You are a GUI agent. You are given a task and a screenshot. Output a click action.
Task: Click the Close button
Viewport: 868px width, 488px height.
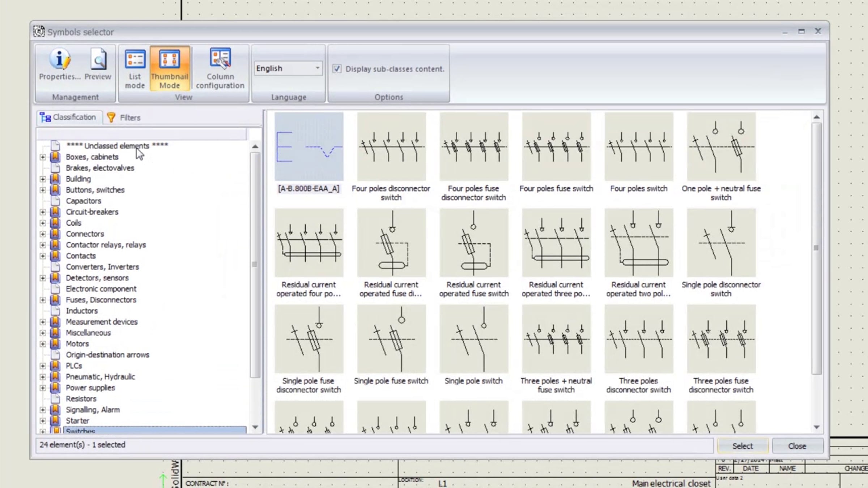pos(797,446)
